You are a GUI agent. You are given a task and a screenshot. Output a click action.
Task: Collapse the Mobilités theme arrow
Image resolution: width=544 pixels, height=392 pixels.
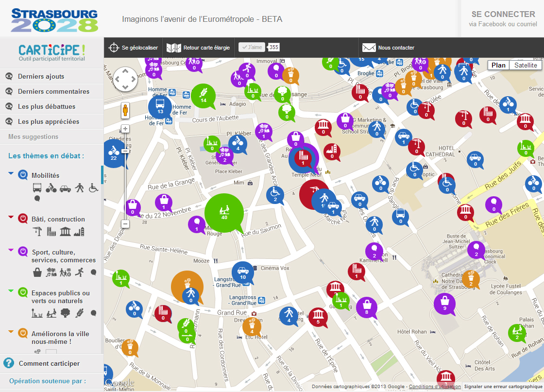(11, 173)
